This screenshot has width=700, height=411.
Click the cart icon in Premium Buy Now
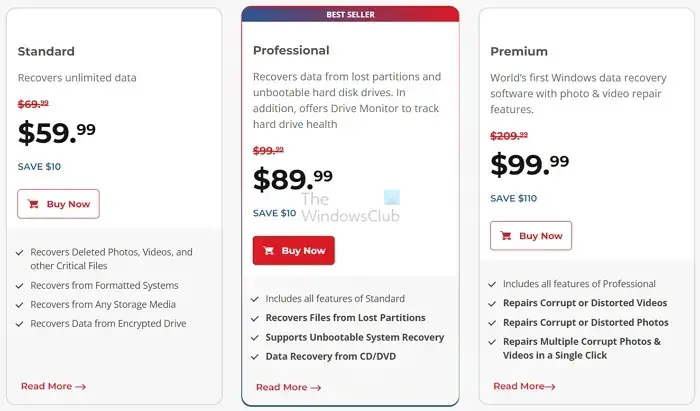(506, 236)
